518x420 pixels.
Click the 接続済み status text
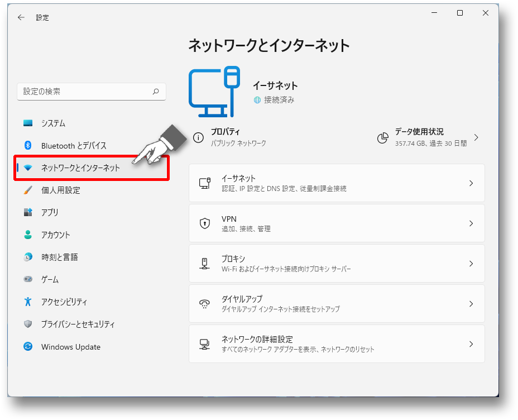coord(279,100)
